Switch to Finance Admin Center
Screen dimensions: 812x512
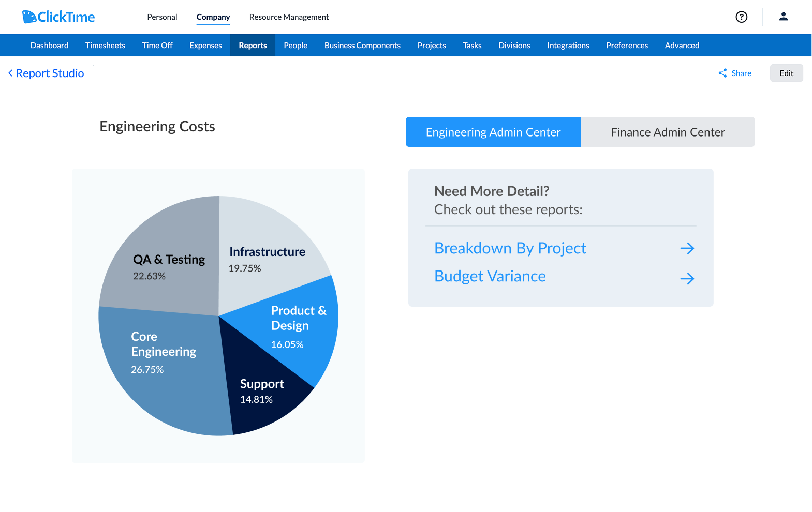(x=668, y=132)
